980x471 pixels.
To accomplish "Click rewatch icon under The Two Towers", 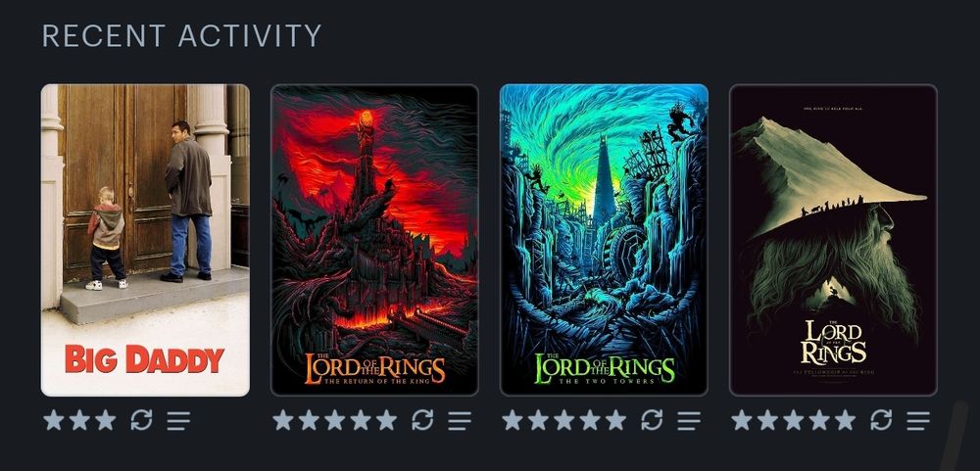I will pos(652,420).
